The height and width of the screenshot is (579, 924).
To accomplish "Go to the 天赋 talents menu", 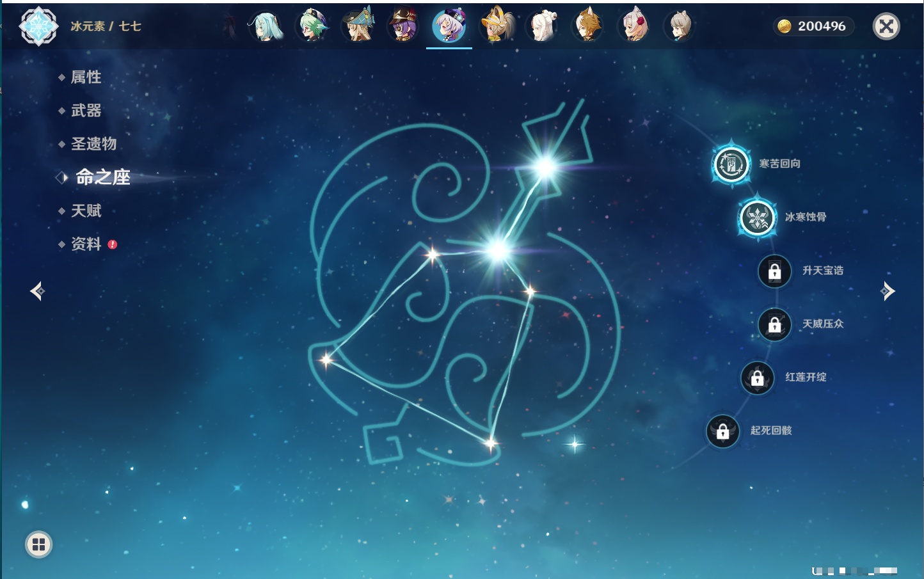I will 86,211.
